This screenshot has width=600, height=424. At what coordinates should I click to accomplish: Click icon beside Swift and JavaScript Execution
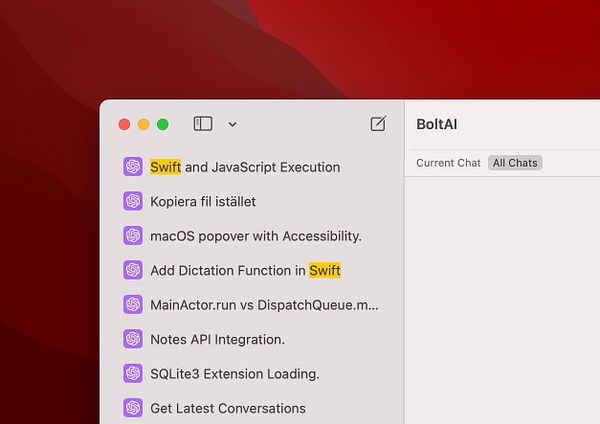(x=133, y=166)
